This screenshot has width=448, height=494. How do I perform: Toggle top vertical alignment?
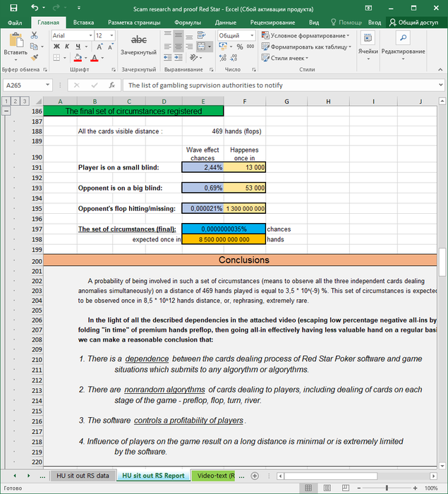pos(168,35)
